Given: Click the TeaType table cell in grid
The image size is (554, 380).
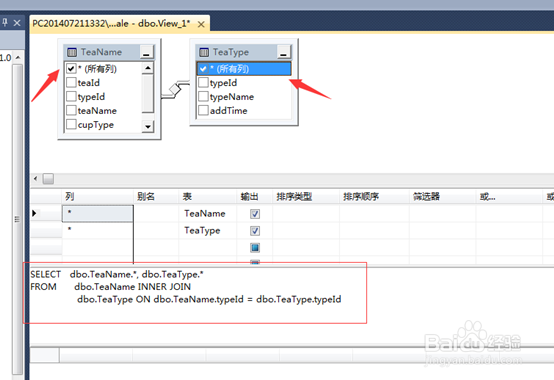Looking at the screenshot, I should click(207, 230).
